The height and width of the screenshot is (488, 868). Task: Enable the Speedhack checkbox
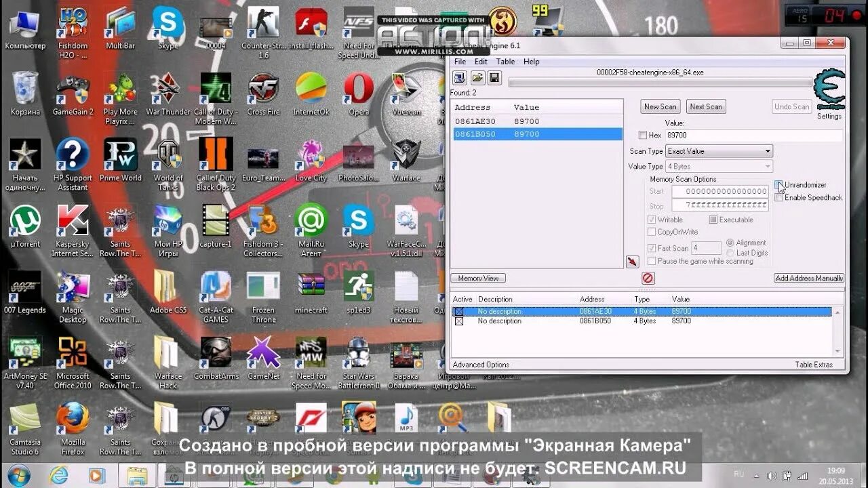(779, 198)
